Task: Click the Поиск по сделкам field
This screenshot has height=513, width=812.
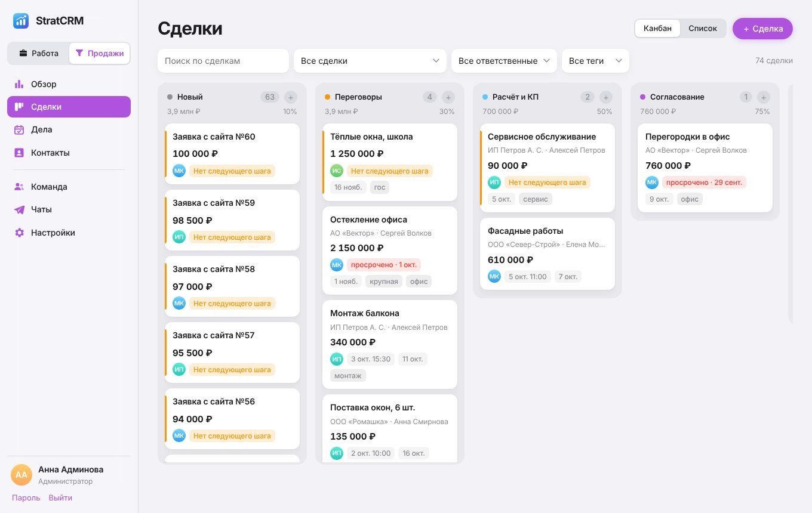Action: [x=223, y=61]
